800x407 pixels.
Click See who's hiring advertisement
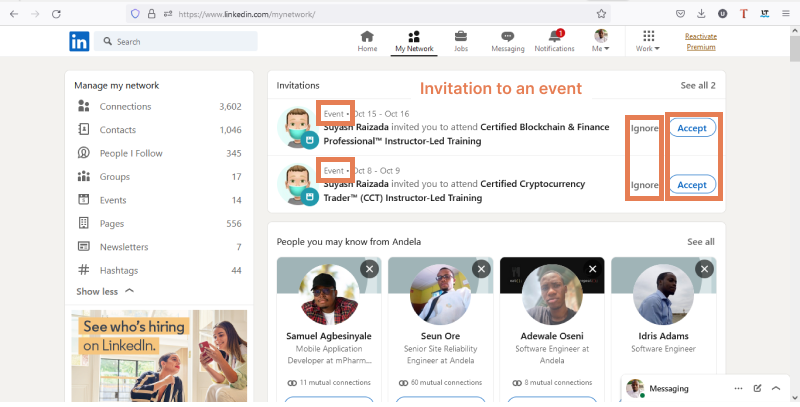[159, 355]
